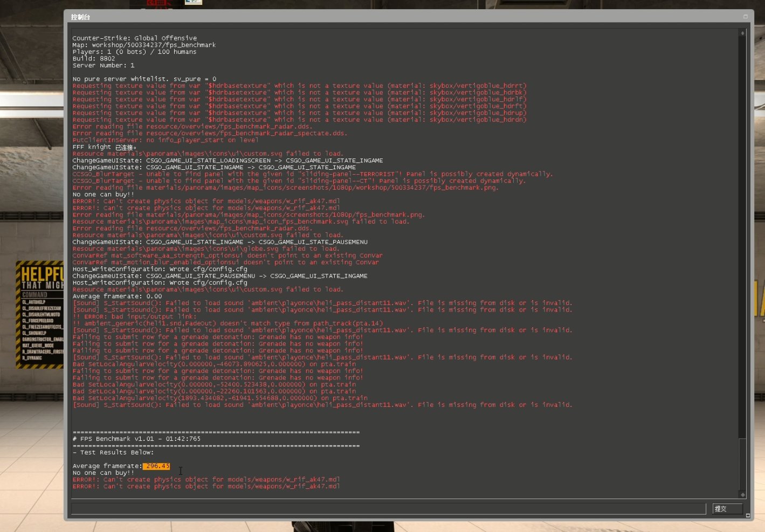Click the console scrollbar up arrow
The height and width of the screenshot is (532, 765).
click(x=742, y=33)
